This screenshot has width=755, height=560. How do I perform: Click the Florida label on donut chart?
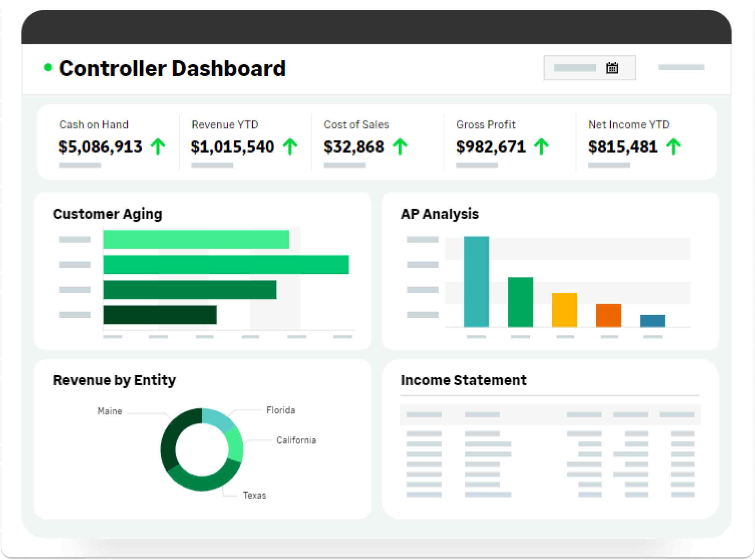pyautogui.click(x=280, y=410)
